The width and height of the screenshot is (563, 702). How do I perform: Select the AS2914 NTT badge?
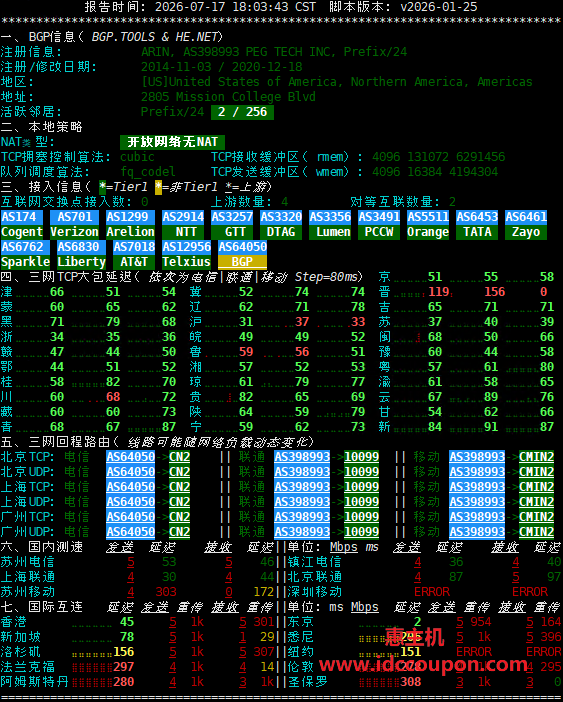(x=183, y=225)
